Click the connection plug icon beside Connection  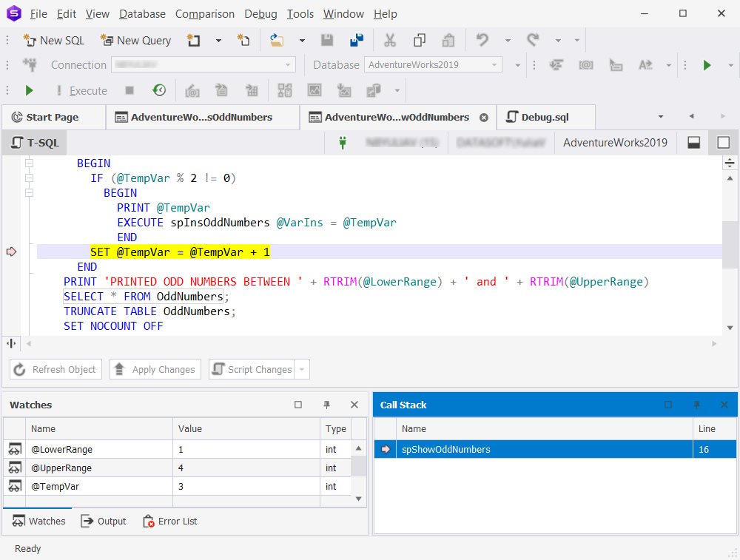tap(30, 65)
